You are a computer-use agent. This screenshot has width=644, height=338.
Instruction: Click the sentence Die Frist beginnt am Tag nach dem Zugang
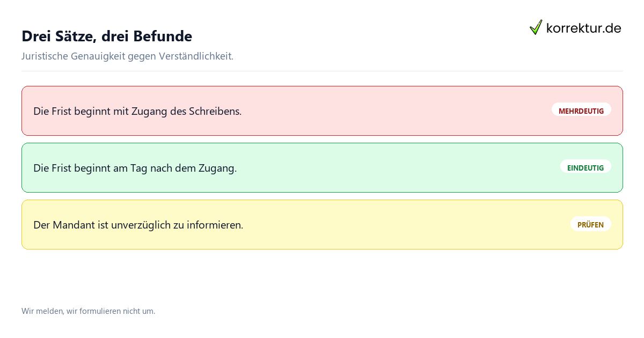[135, 168]
